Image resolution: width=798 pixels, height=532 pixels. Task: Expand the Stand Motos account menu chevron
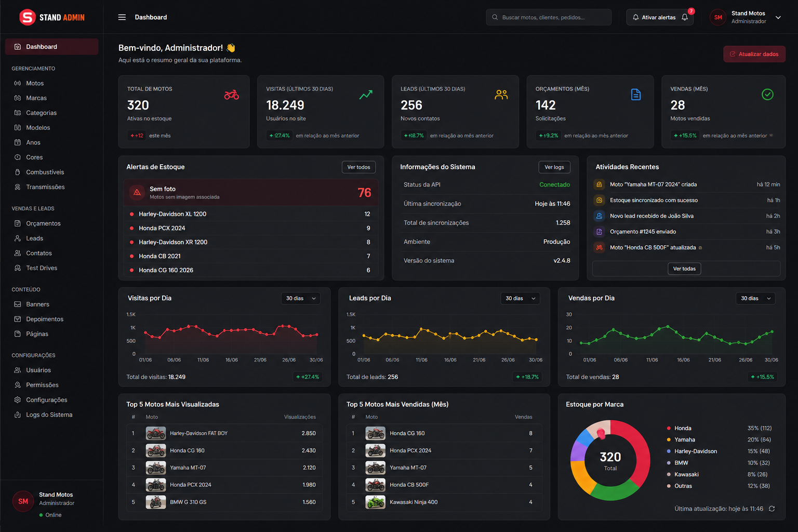778,17
